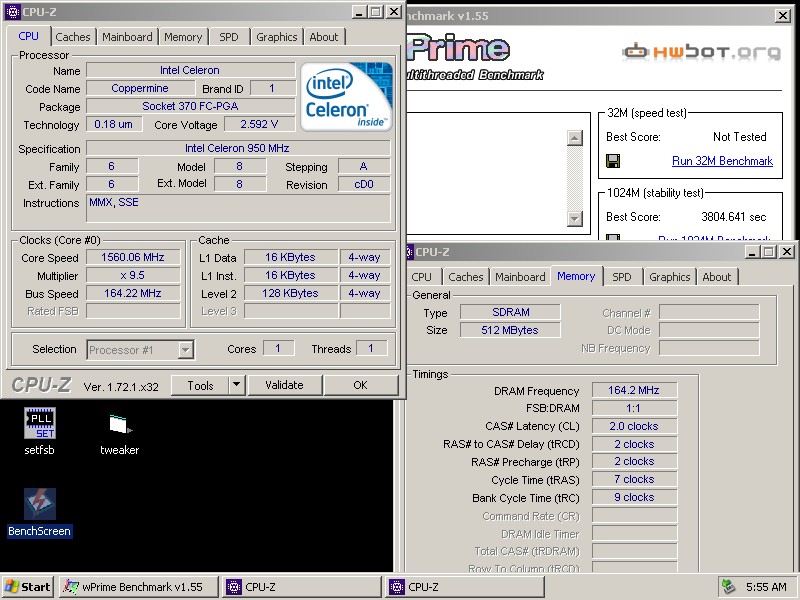Click the Windows Start button
Screen dimensions: 800x600
(28, 587)
